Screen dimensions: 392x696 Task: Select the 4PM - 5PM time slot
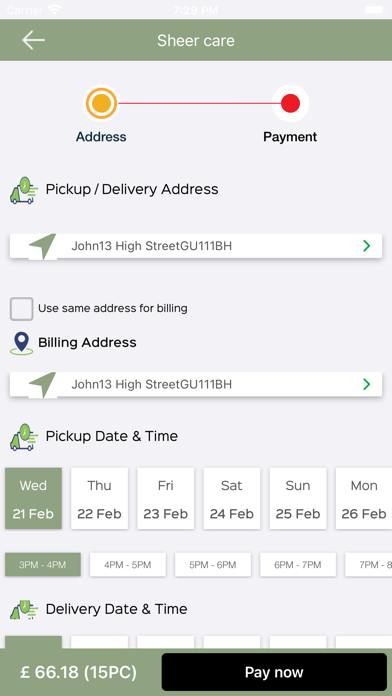128,565
